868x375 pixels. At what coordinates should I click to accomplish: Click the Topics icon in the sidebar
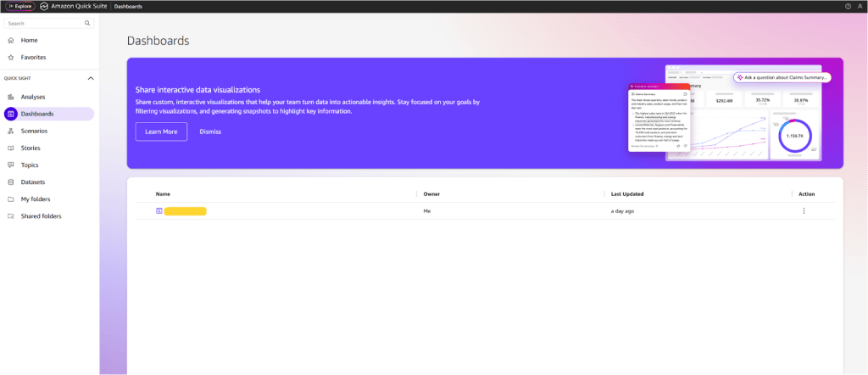coord(10,165)
